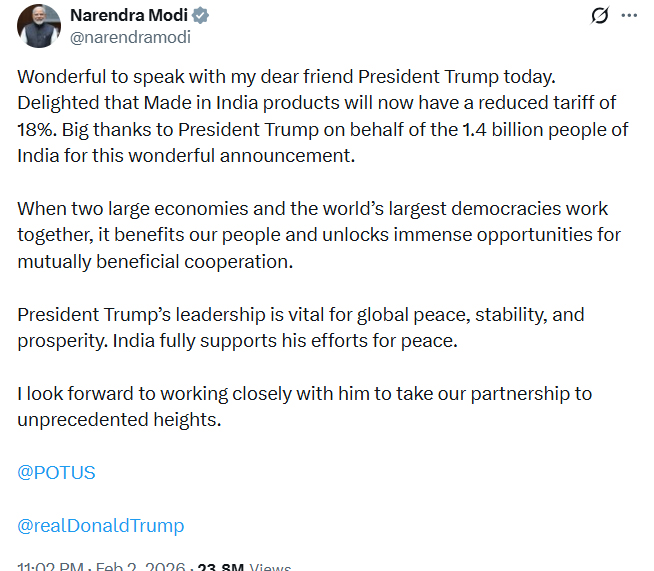Click the Grok slashed-circle icon
654x571 pixels.
coord(600,16)
